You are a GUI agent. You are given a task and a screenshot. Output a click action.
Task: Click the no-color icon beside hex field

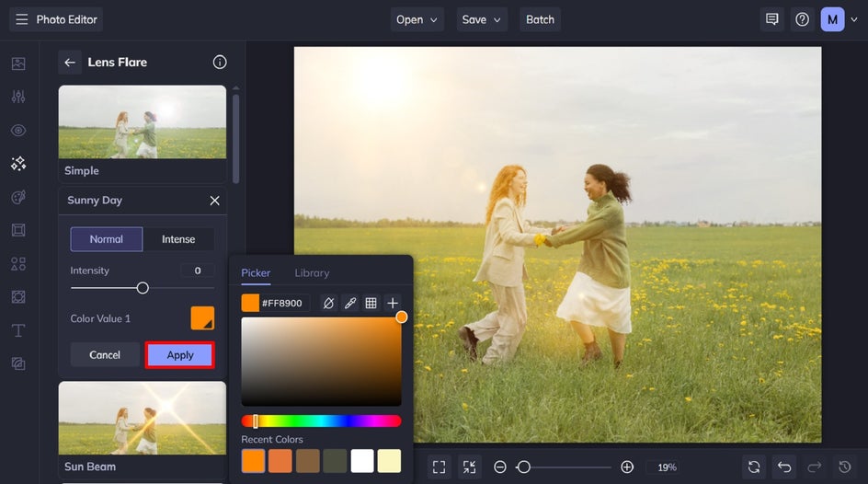328,303
